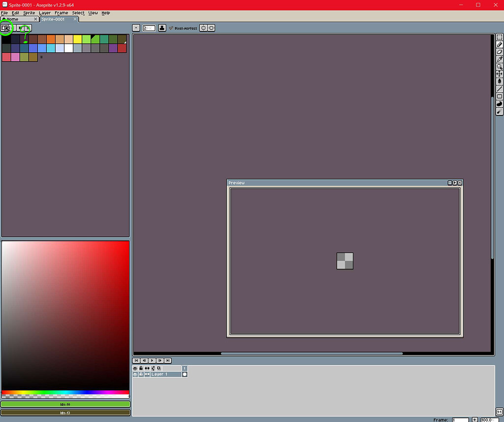
Task: Select the Zoom tool
Action: (500, 66)
